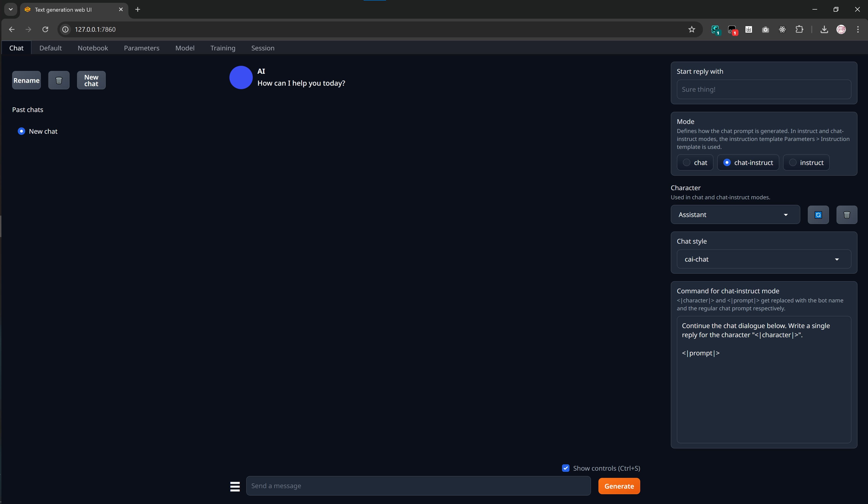Open the chat options hamburger menu

[235, 486]
